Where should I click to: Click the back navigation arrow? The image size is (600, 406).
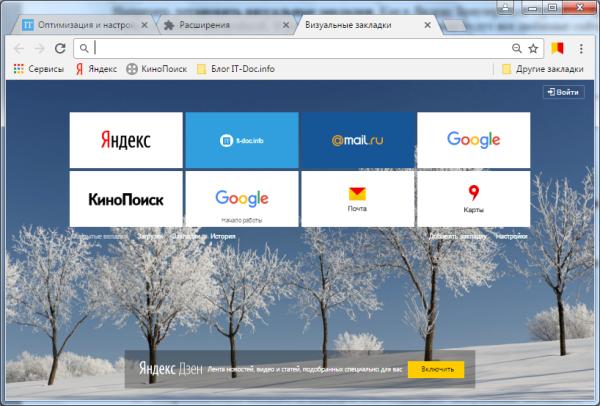click(18, 48)
